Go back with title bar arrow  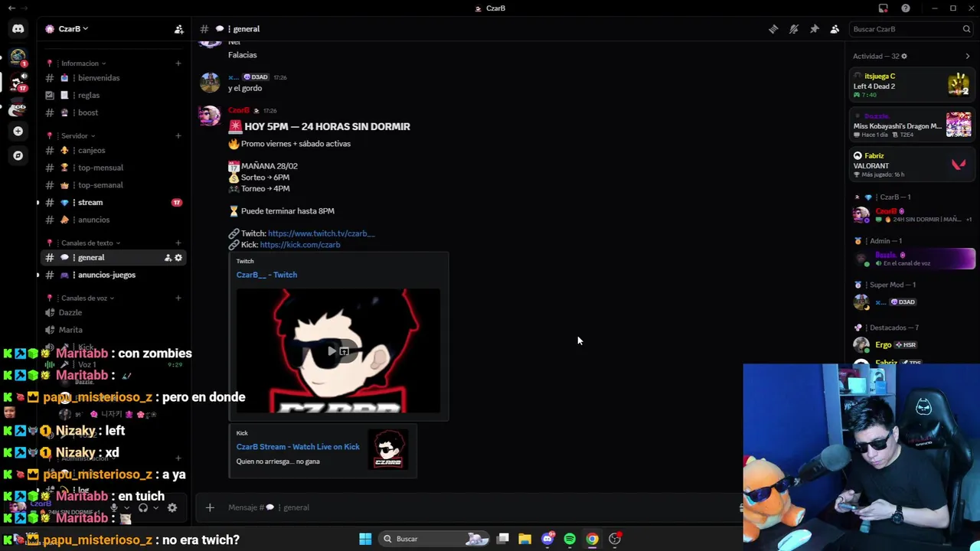[x=11, y=8]
